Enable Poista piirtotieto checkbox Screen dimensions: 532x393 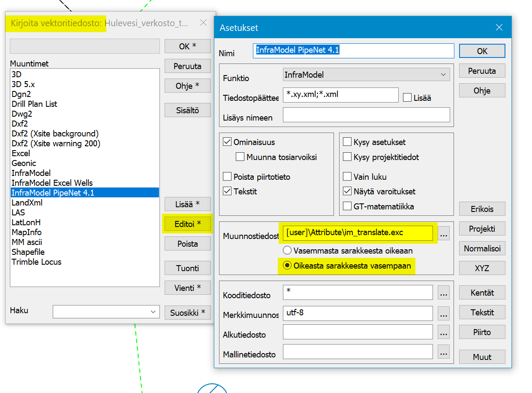click(227, 177)
